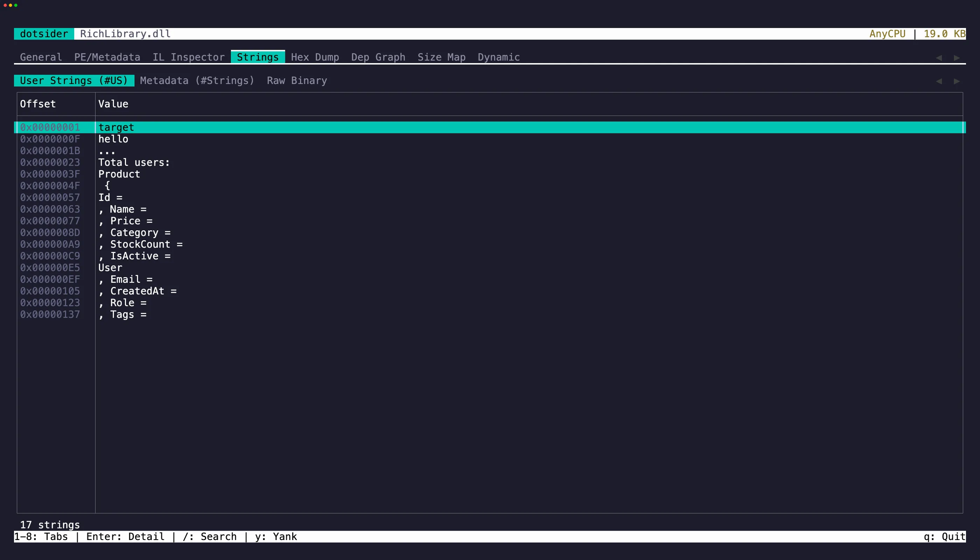Open the Dep Graph tab
The width and height of the screenshot is (980, 560).
378,57
